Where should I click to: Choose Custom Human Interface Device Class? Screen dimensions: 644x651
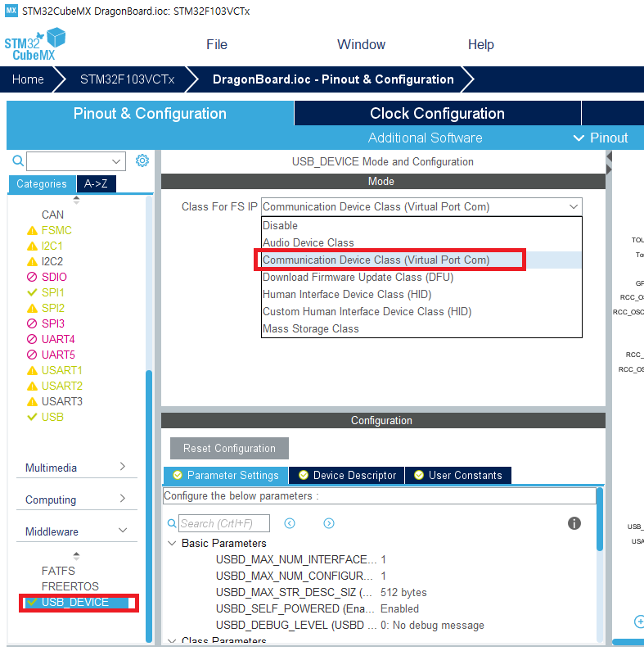tap(421, 311)
